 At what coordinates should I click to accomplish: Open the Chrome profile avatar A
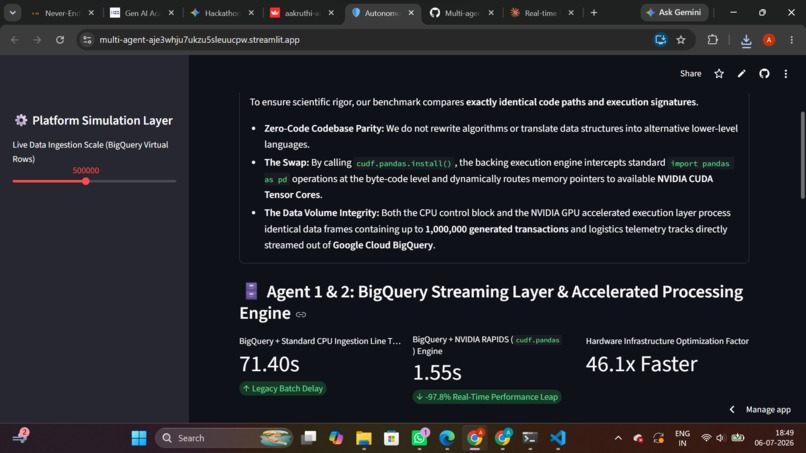pos(768,40)
